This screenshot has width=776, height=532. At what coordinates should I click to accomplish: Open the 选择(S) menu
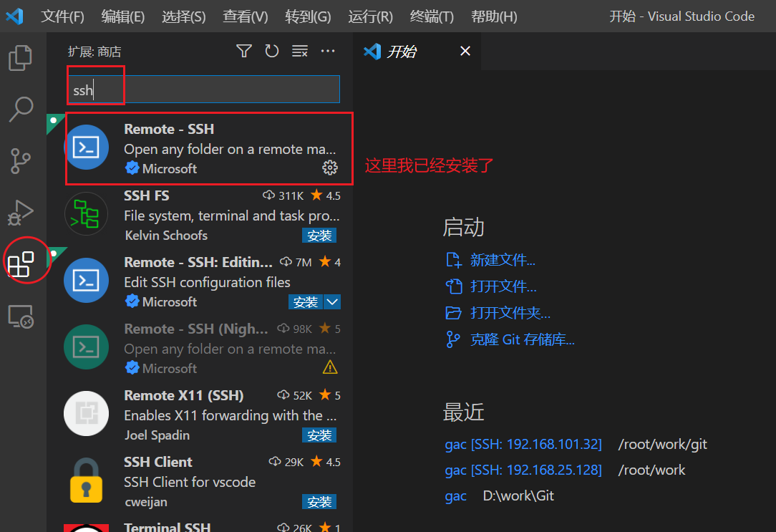click(x=183, y=16)
